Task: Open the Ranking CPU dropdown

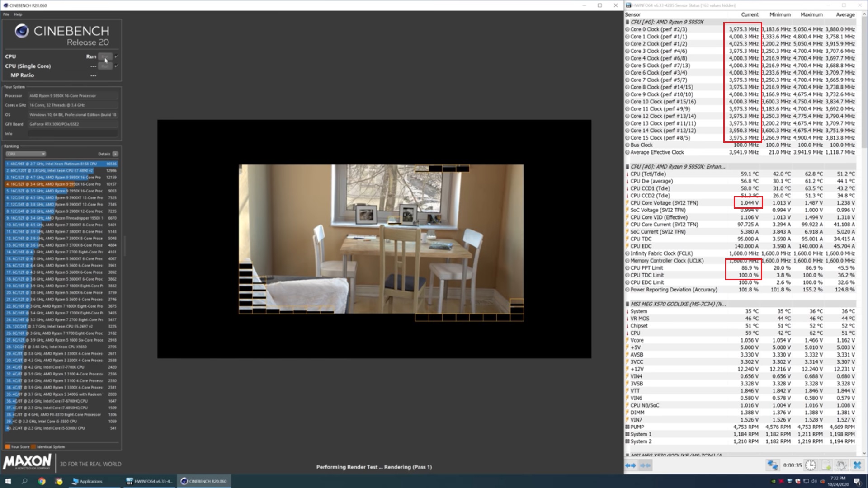Action: point(26,154)
